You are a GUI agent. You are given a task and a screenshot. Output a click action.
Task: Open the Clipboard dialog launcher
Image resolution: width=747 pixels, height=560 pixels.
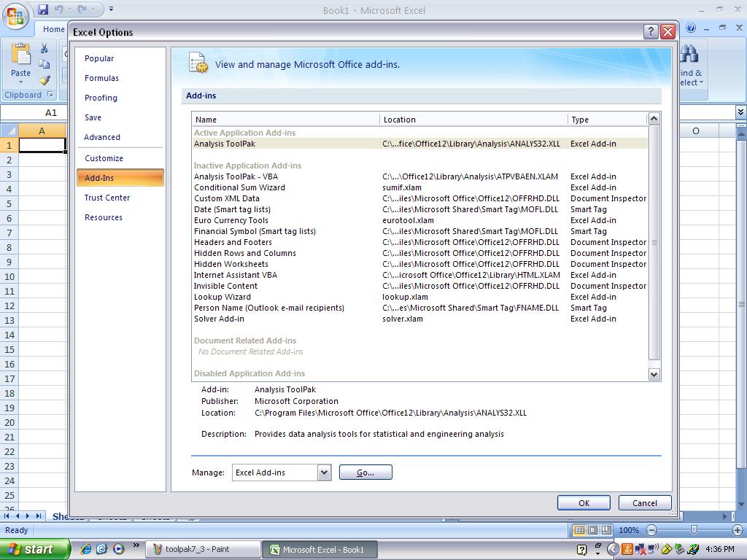tap(50, 95)
